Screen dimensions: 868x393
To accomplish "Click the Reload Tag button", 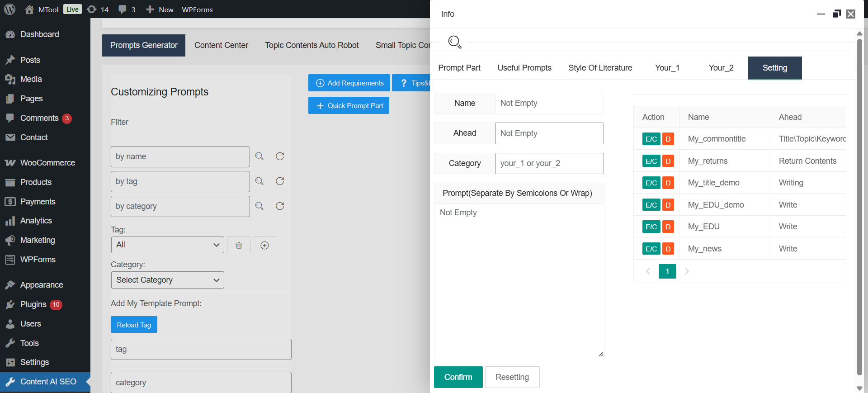I will [134, 325].
